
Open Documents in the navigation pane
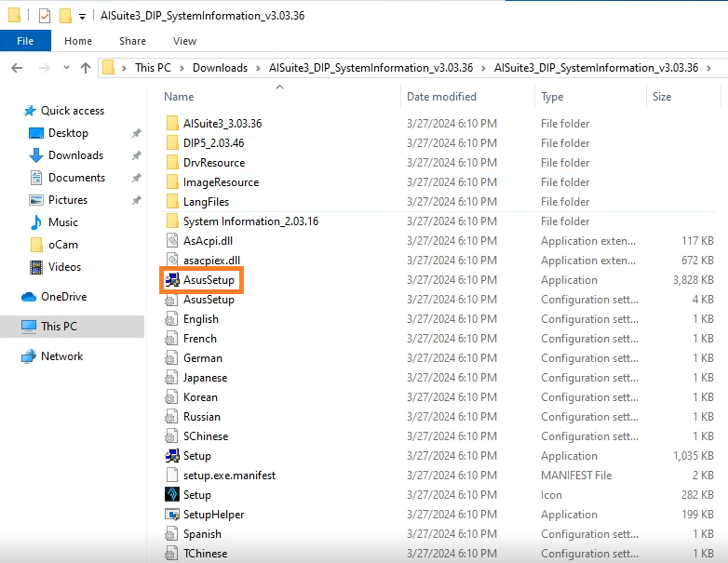[67, 178]
